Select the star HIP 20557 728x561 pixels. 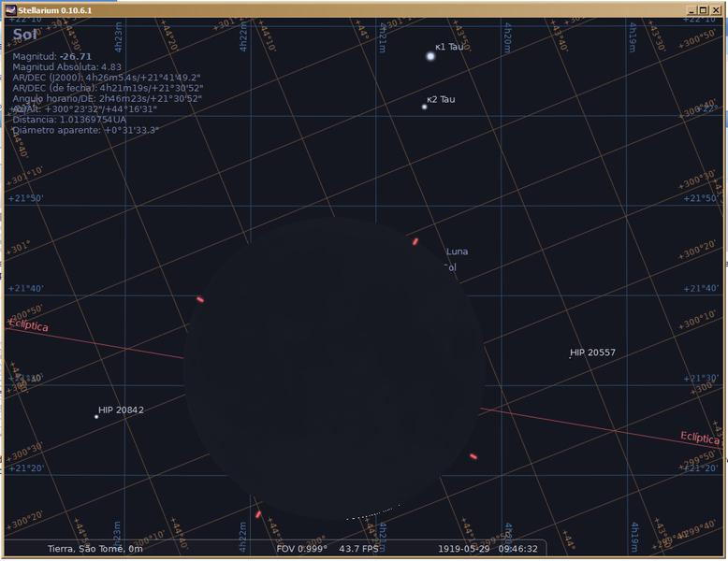[570, 358]
